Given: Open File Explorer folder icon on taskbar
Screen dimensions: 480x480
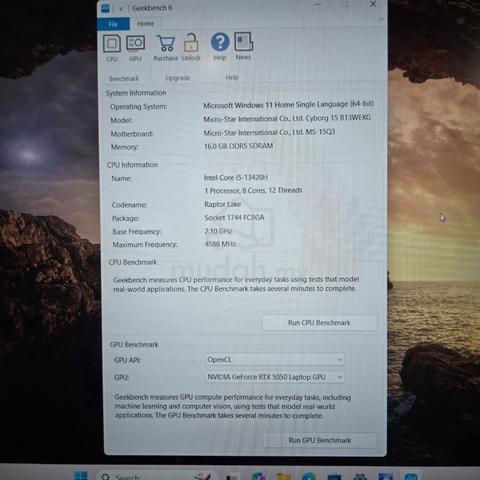Looking at the screenshot, I should [284, 476].
